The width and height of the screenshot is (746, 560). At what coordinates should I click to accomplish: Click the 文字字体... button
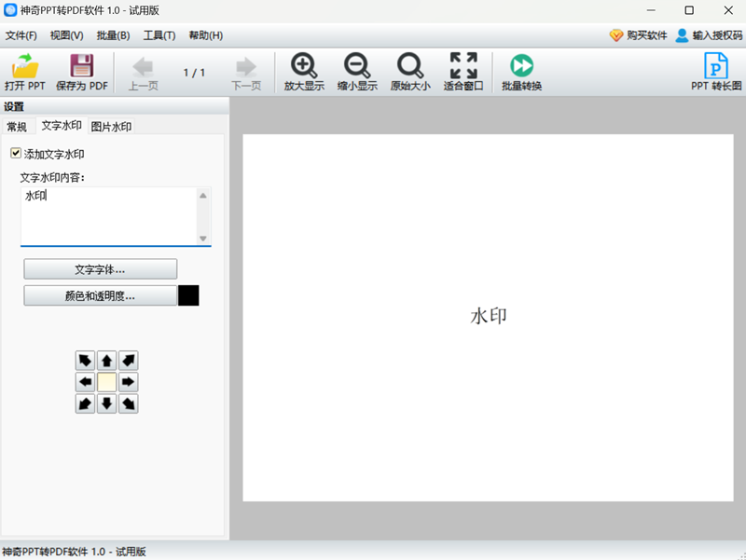coord(101,269)
